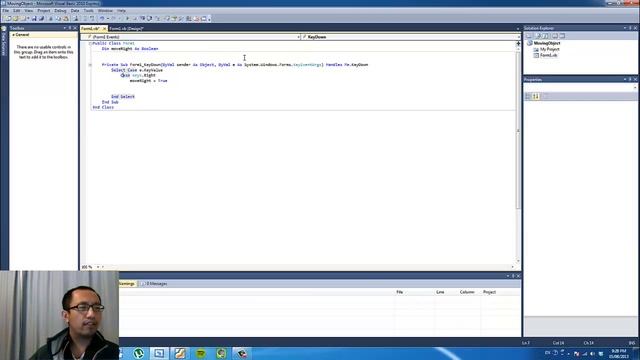Toggle Categorized view in Properties
640x360 pixels.
528,96
